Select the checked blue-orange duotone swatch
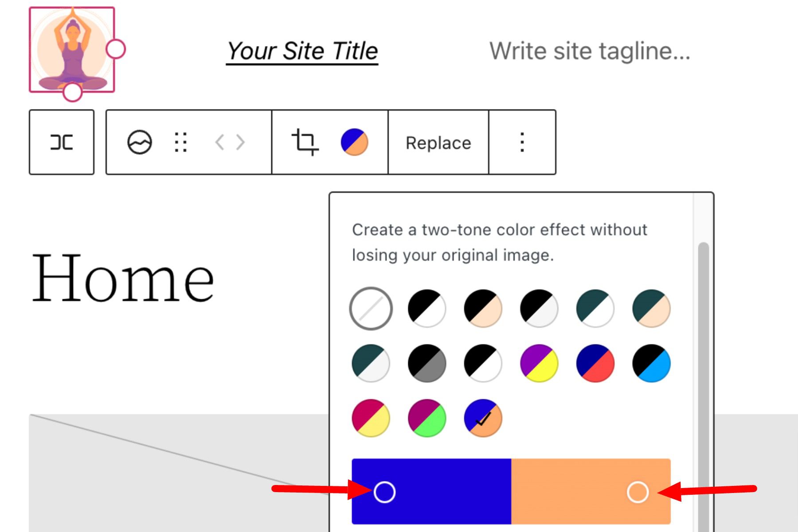798x532 pixels. (x=482, y=419)
